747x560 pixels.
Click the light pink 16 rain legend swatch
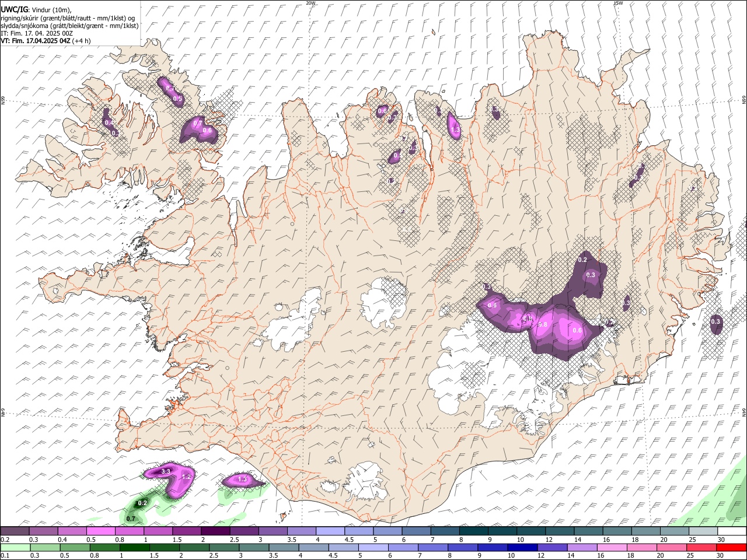click(x=612, y=547)
